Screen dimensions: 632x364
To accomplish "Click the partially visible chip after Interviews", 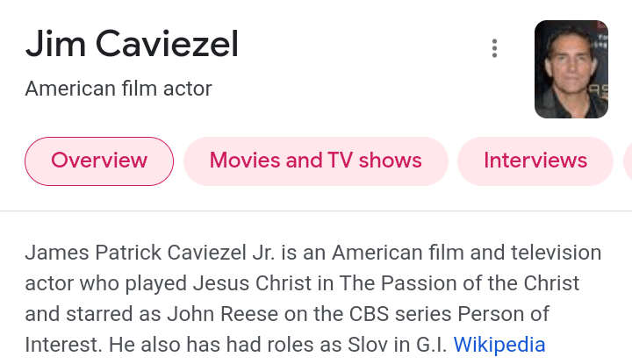I will (627, 161).
